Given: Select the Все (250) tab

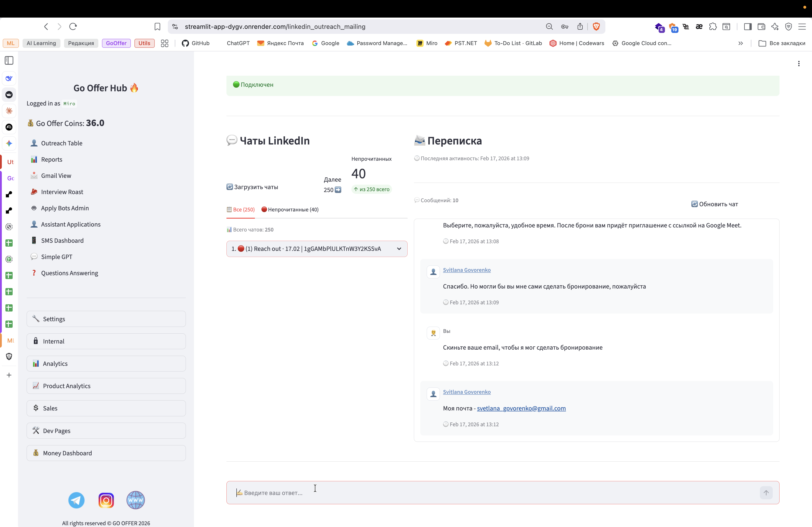Looking at the screenshot, I should (240, 209).
